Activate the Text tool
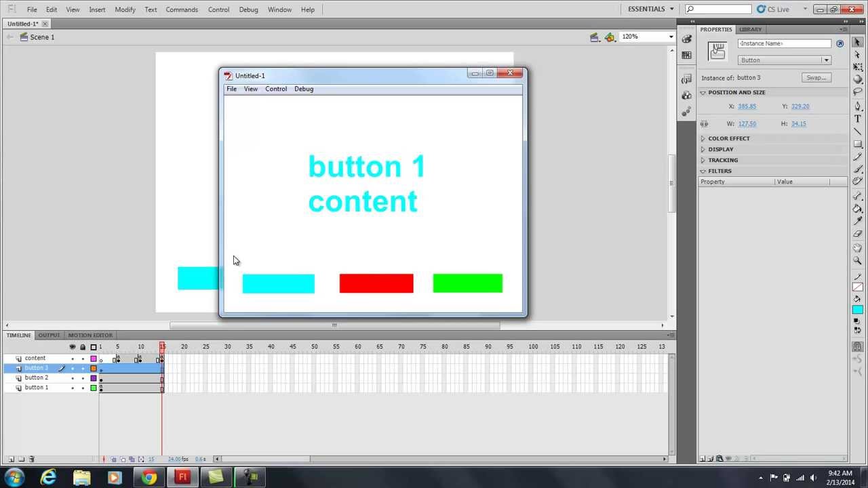The width and height of the screenshot is (868, 488). 857,119
